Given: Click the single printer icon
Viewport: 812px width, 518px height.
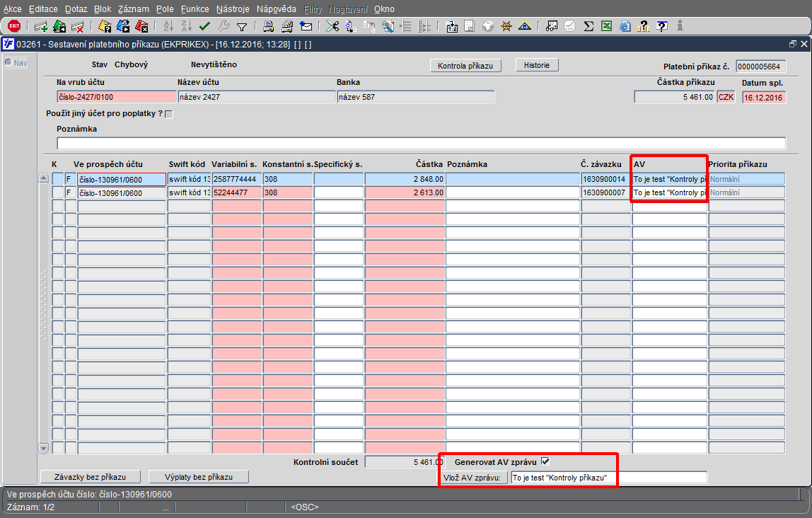Looking at the screenshot, I should pos(268,26).
